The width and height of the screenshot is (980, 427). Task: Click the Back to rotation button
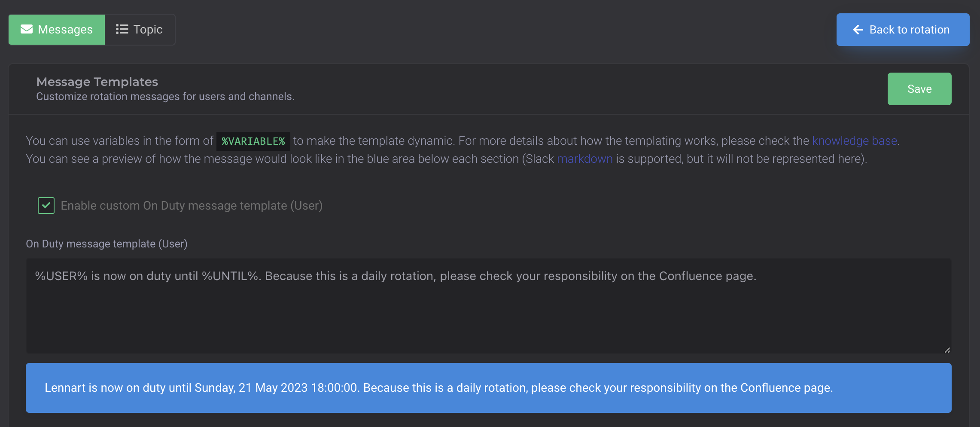(x=902, y=29)
